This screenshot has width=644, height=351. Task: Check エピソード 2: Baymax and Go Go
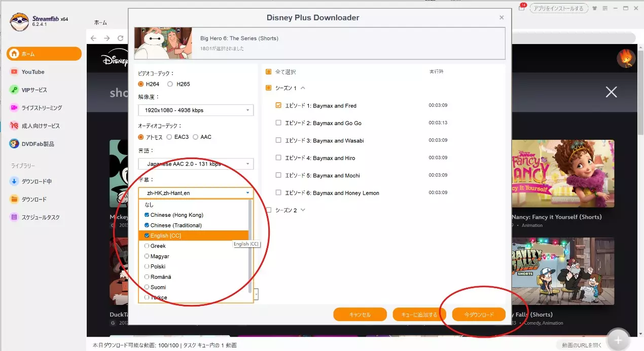point(278,123)
